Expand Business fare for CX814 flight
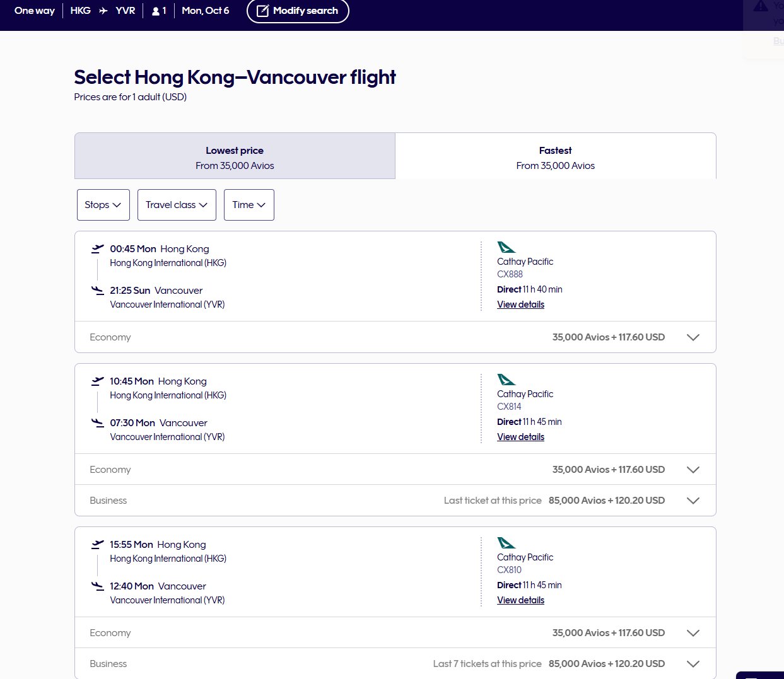Screen dimensions: 784x679 (693, 501)
